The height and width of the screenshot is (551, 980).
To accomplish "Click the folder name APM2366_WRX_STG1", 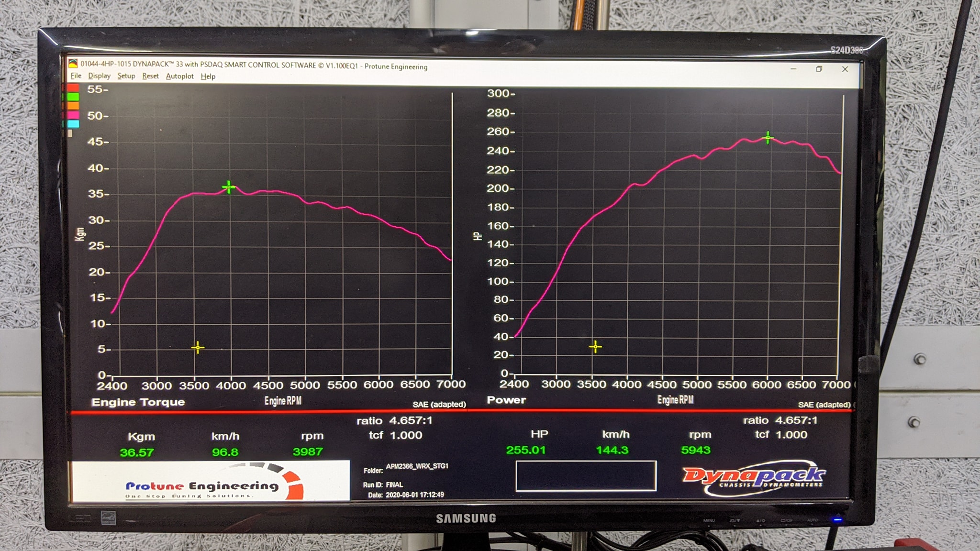I will [417, 466].
